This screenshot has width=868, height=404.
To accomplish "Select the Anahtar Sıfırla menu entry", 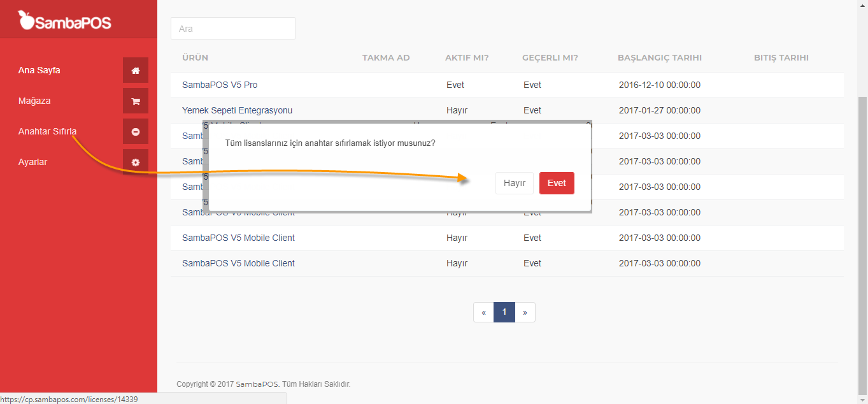I will pos(48,131).
